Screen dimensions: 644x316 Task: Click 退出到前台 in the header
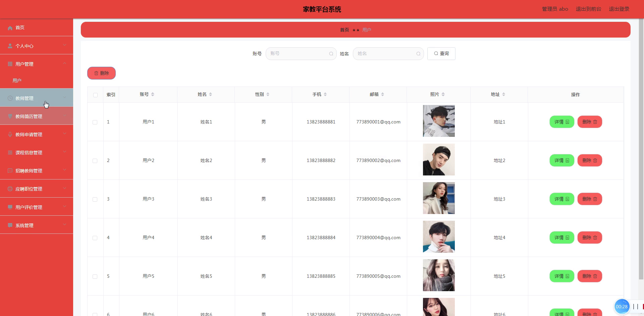pyautogui.click(x=588, y=9)
